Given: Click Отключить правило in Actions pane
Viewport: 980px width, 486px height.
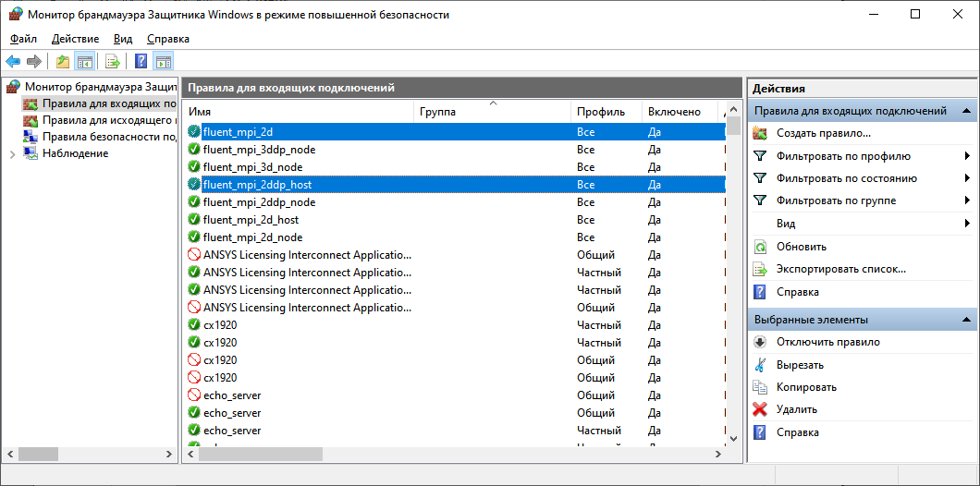Looking at the screenshot, I should click(827, 342).
